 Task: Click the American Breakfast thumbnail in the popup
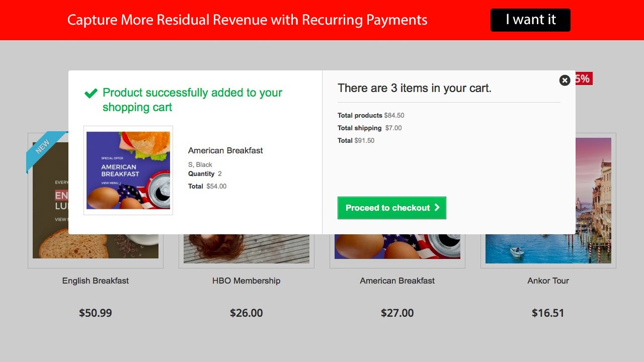[x=128, y=170]
